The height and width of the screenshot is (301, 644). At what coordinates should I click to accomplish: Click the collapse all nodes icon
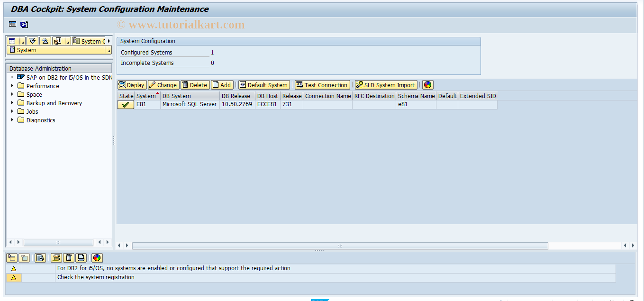click(45, 41)
